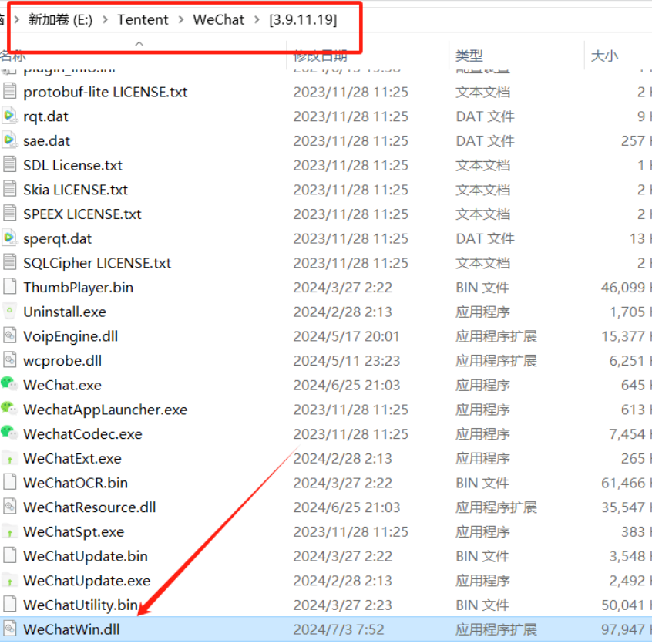Screen dimensions: 652x644
Task: Select the file named WeChatExt.exe
Action: [72, 458]
